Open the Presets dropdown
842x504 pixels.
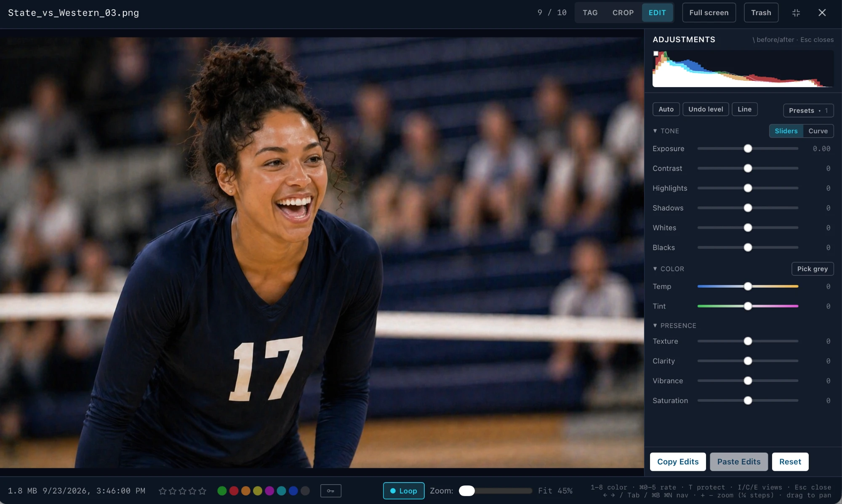point(808,110)
